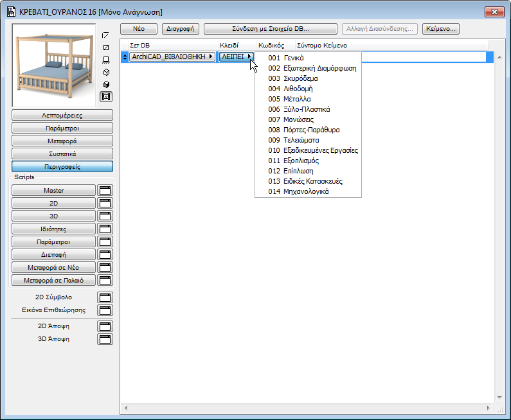Image resolution: width=511 pixels, height=420 pixels.
Task: Open the Παράμετροι panel at top
Action: tap(62, 128)
